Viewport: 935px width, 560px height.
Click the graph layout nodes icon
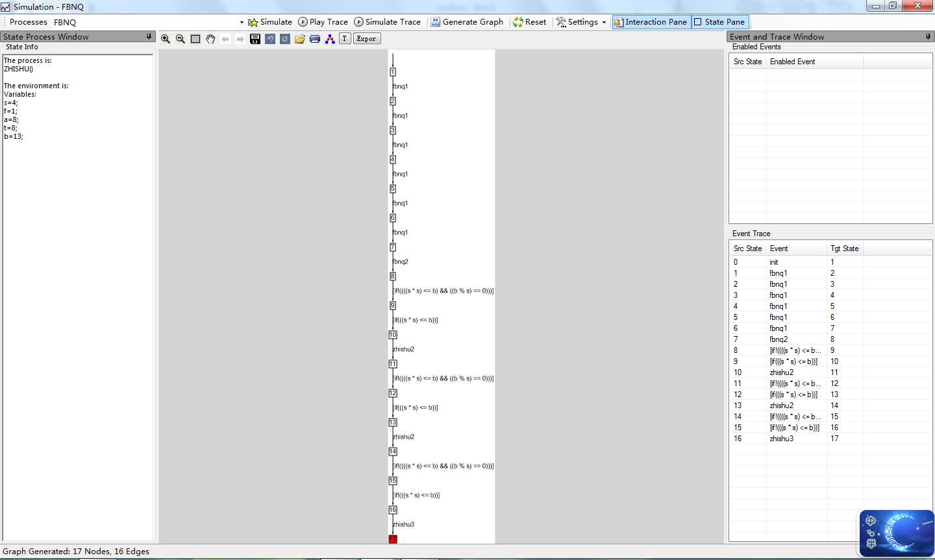click(x=330, y=39)
